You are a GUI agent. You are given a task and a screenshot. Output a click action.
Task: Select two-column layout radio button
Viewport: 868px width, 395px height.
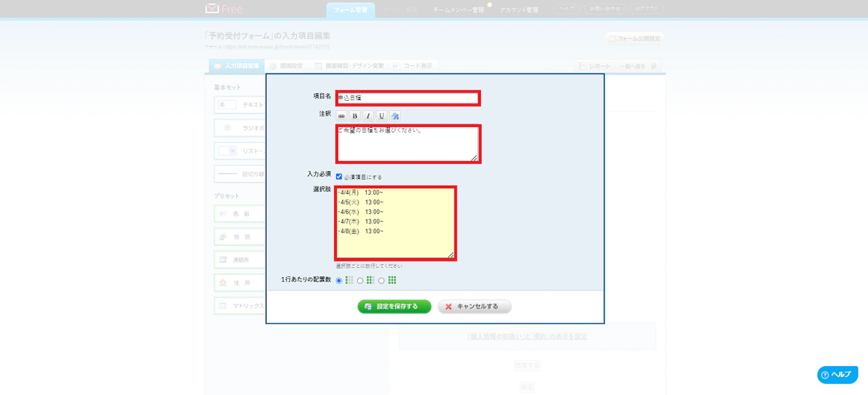click(x=360, y=281)
